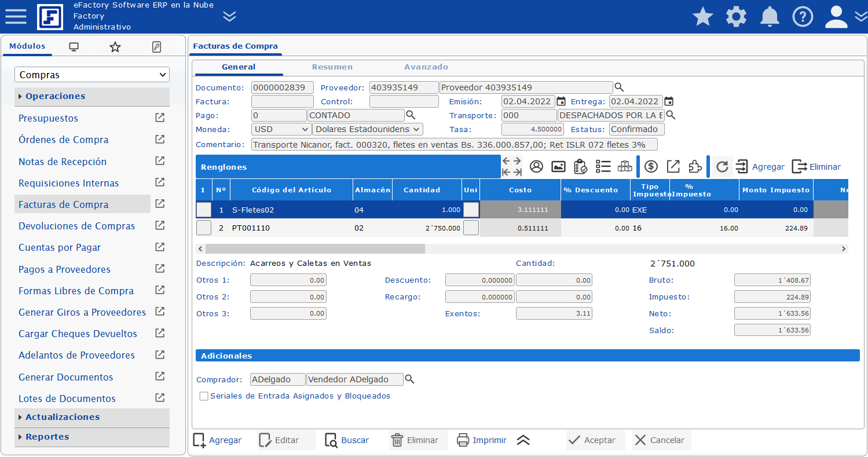Click the Uni box for row S-Fletes02

(471, 210)
